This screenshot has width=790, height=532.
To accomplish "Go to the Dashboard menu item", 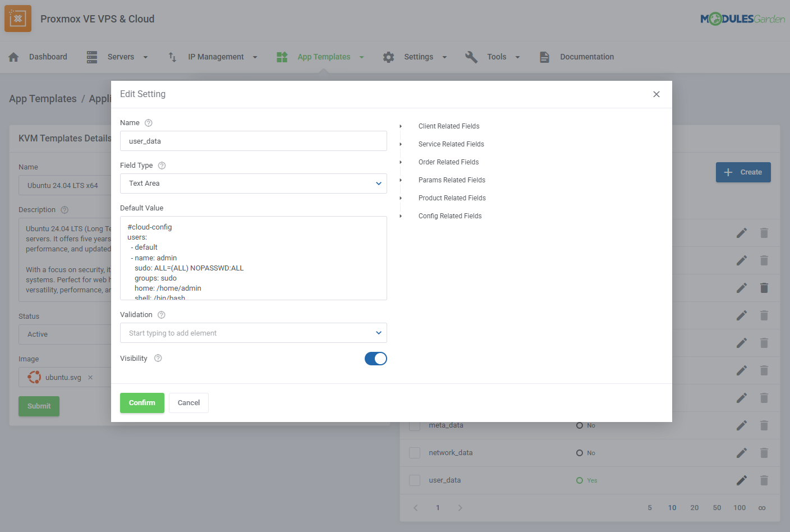I will point(48,57).
